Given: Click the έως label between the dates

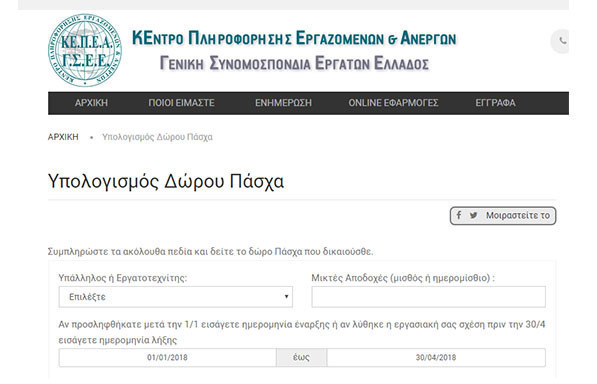Looking at the screenshot, I should coord(301,357).
